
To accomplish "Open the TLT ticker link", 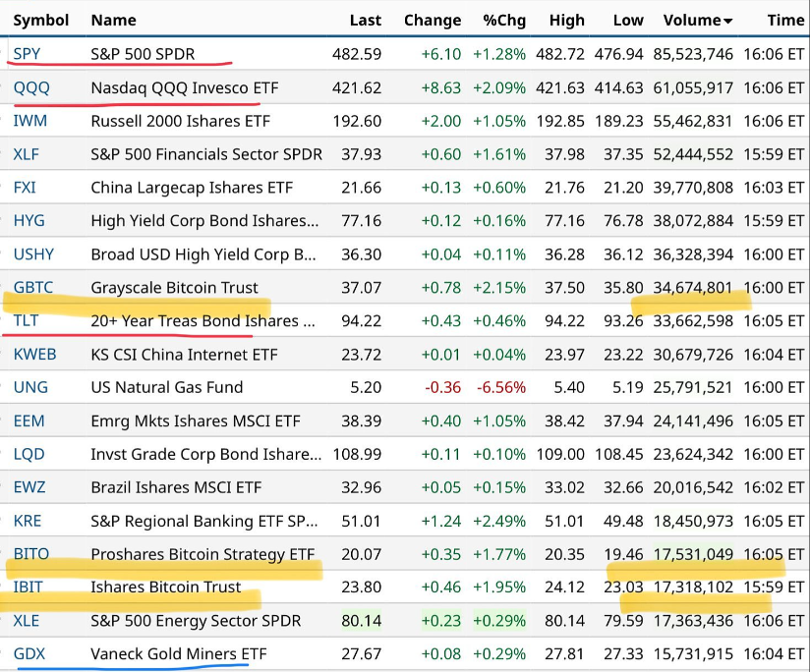I will pos(27,320).
